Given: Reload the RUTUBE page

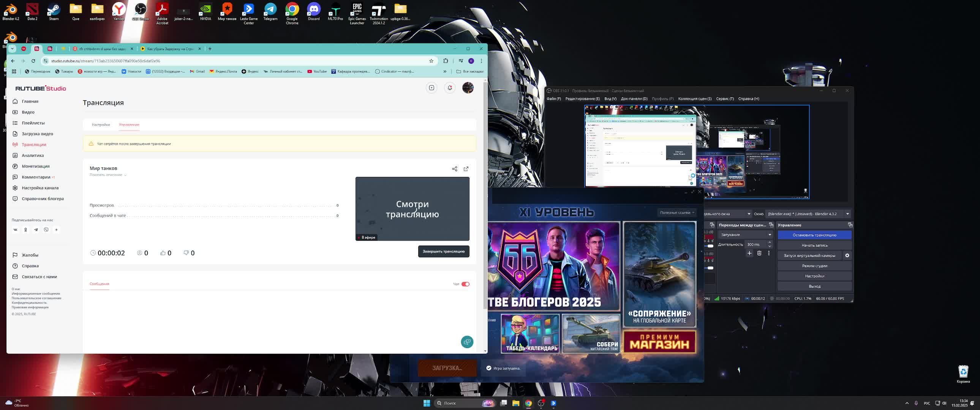Looking at the screenshot, I should [x=33, y=61].
